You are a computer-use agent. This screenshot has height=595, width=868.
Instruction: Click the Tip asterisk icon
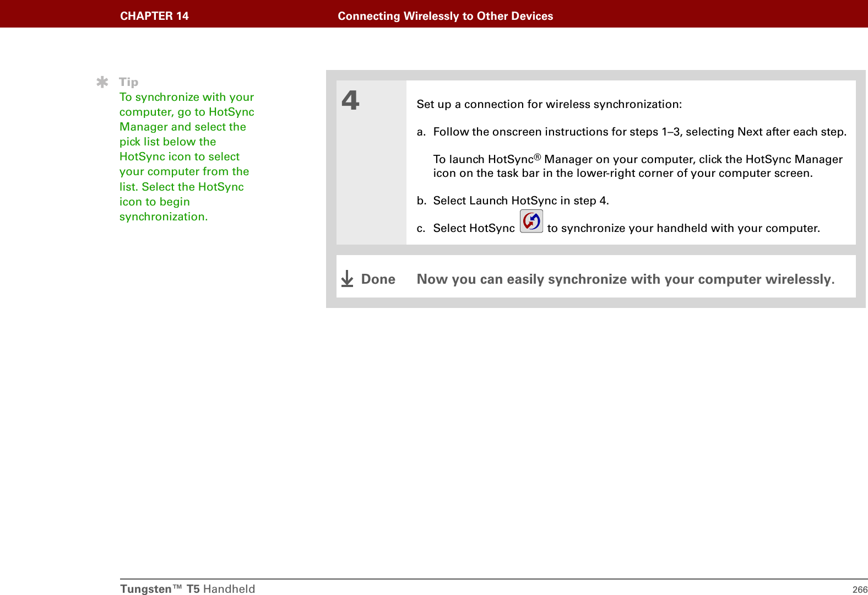102,83
